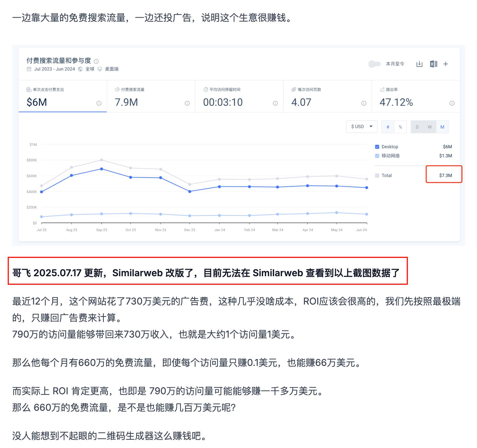
Task: Select the 00:03:10 average visit duration tab
Action: click(x=239, y=96)
